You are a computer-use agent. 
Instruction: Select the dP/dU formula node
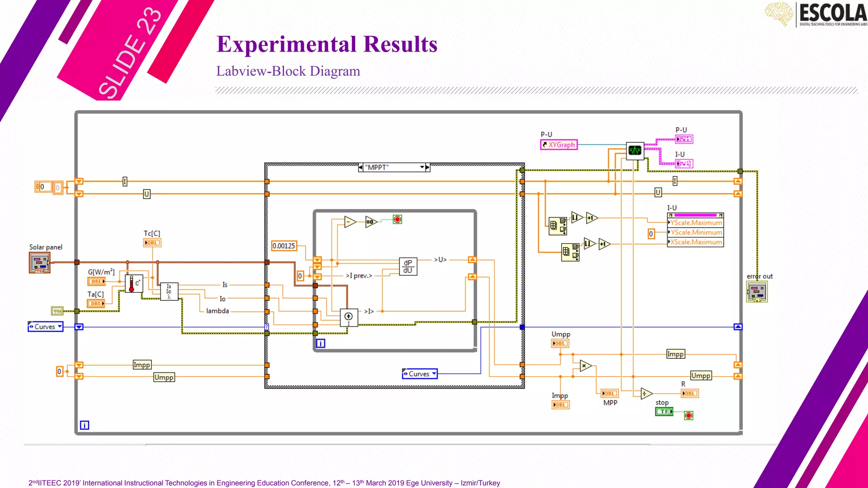pos(408,266)
